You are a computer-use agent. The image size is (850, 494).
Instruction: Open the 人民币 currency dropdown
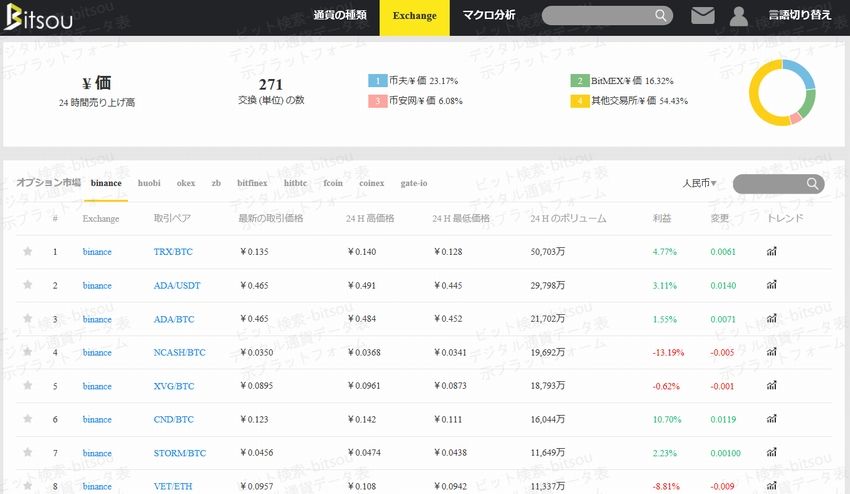pyautogui.click(x=699, y=183)
